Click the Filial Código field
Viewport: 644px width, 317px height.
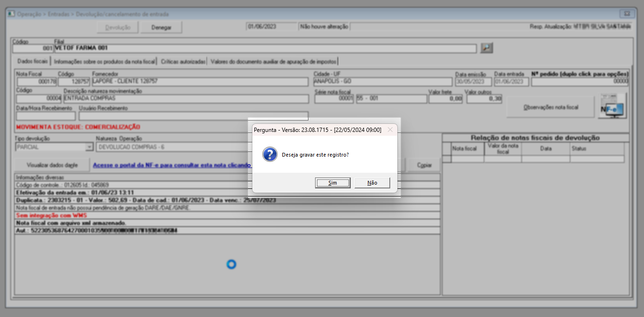coord(33,48)
